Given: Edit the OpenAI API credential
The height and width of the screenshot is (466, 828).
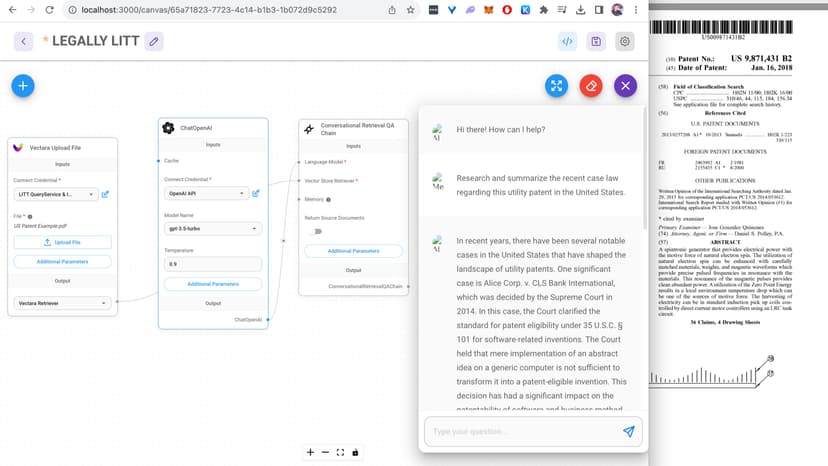Looking at the screenshot, I should [256, 193].
